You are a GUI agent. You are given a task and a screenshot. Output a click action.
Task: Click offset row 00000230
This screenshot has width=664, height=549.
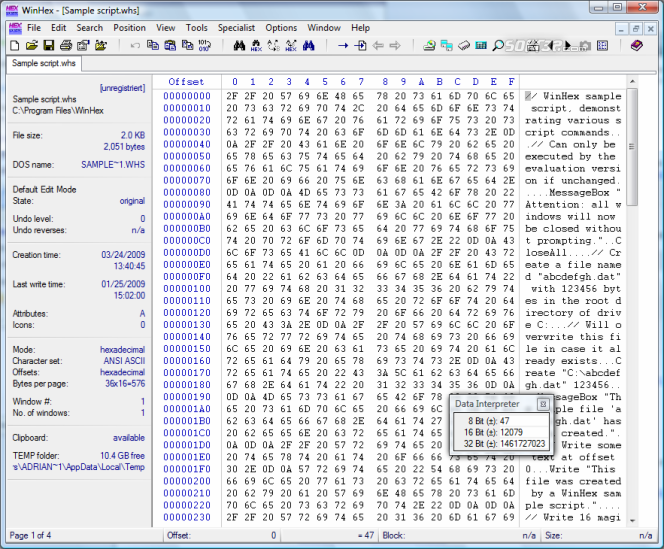coord(187,517)
